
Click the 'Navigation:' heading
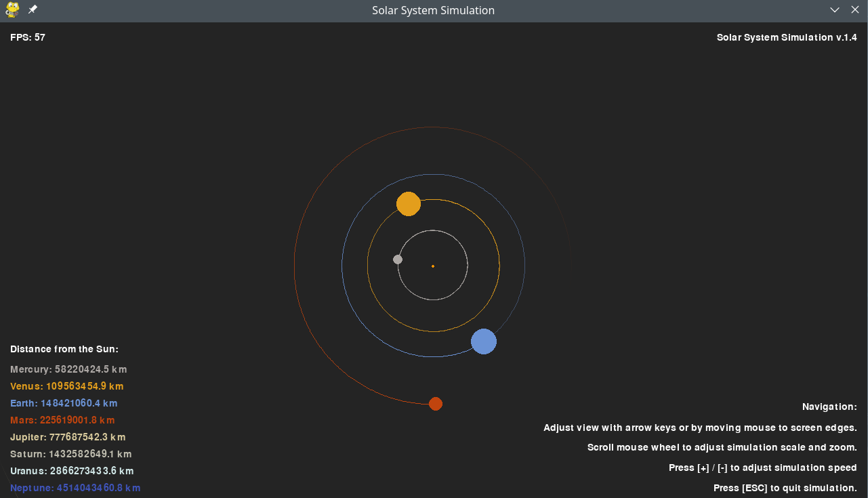[829, 407]
